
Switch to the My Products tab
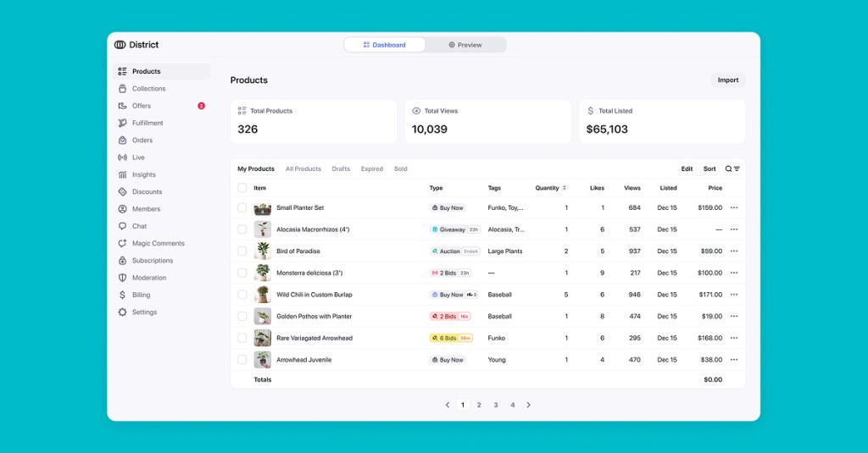(x=256, y=168)
